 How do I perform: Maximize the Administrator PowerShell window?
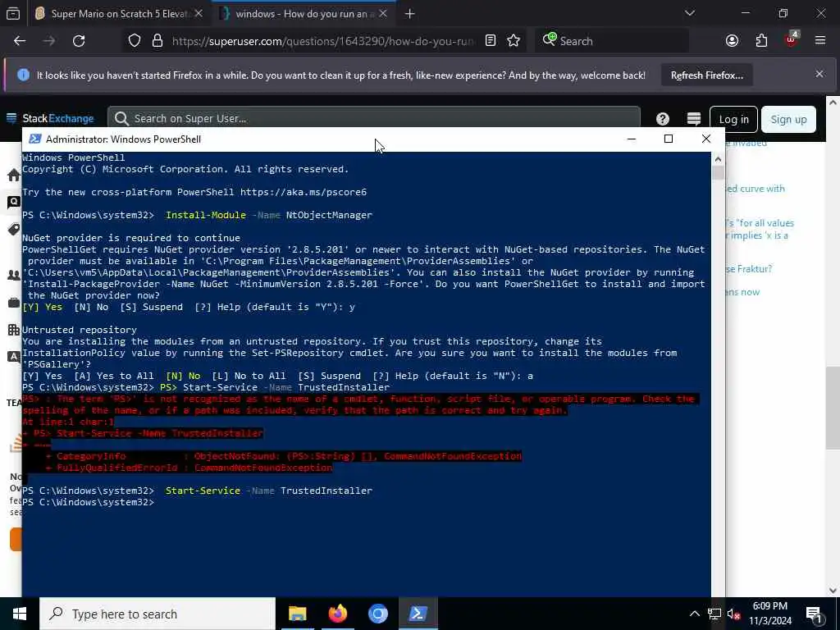[669, 139]
